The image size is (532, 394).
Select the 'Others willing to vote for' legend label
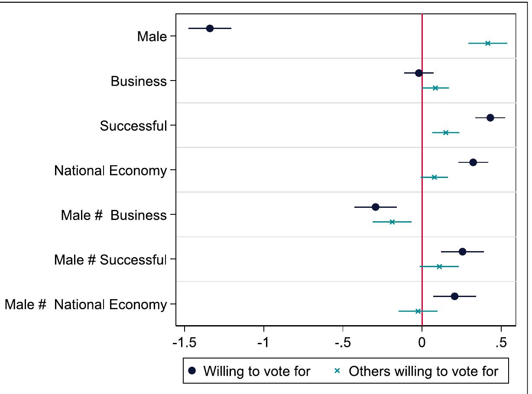pyautogui.click(x=424, y=371)
